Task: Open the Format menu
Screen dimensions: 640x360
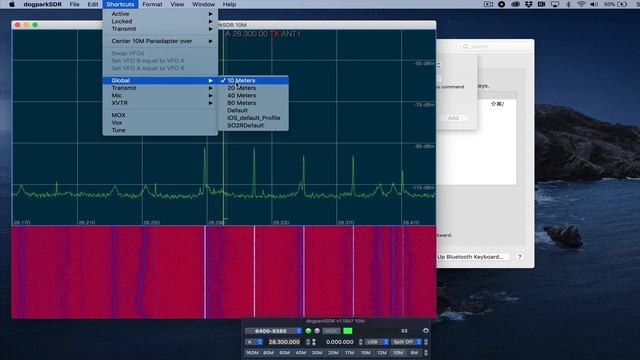Action: click(152, 4)
